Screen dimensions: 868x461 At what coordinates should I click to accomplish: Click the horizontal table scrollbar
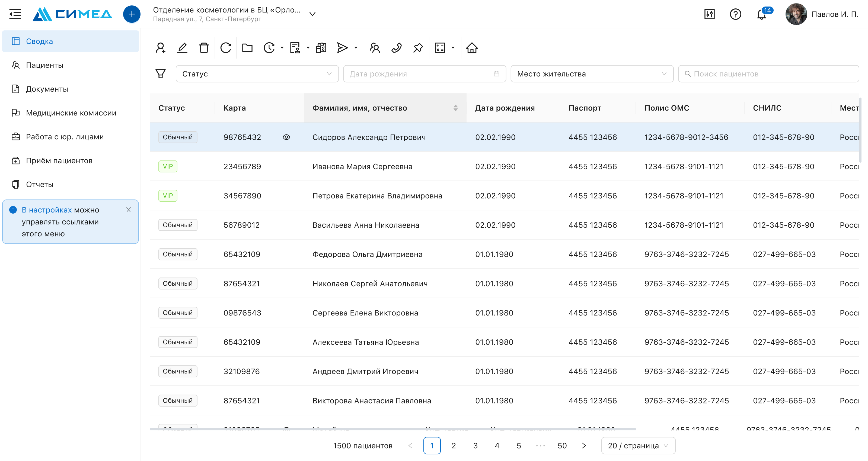click(392, 429)
